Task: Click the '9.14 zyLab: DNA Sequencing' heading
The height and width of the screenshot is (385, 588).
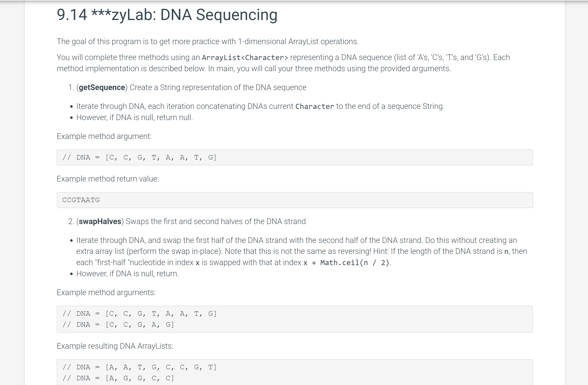Action: [x=167, y=15]
